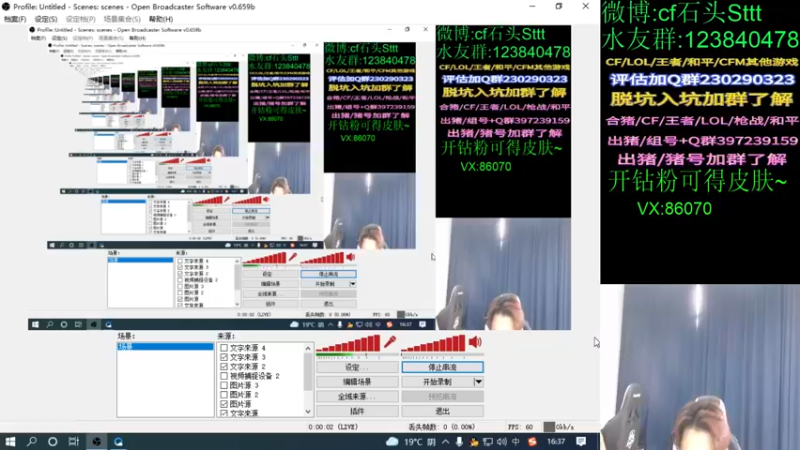Click the webcam image in the large preview
This screenshot has height=450, width=800.
(x=700, y=366)
